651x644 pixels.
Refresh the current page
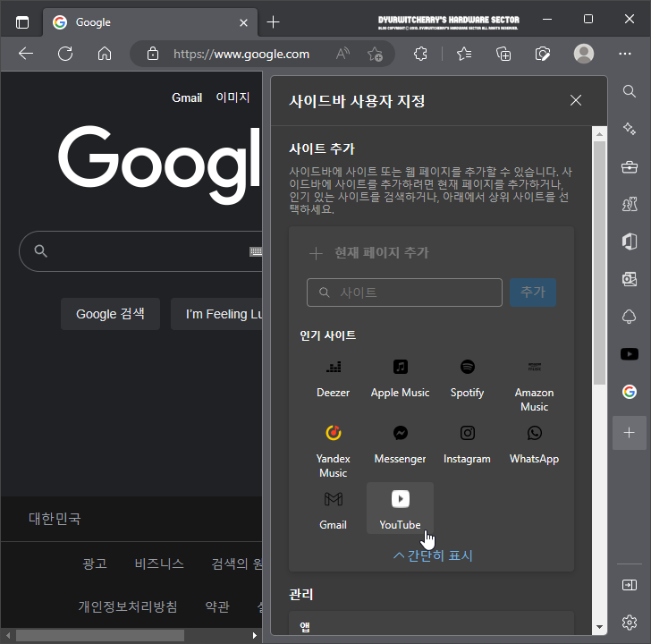pyautogui.click(x=65, y=54)
